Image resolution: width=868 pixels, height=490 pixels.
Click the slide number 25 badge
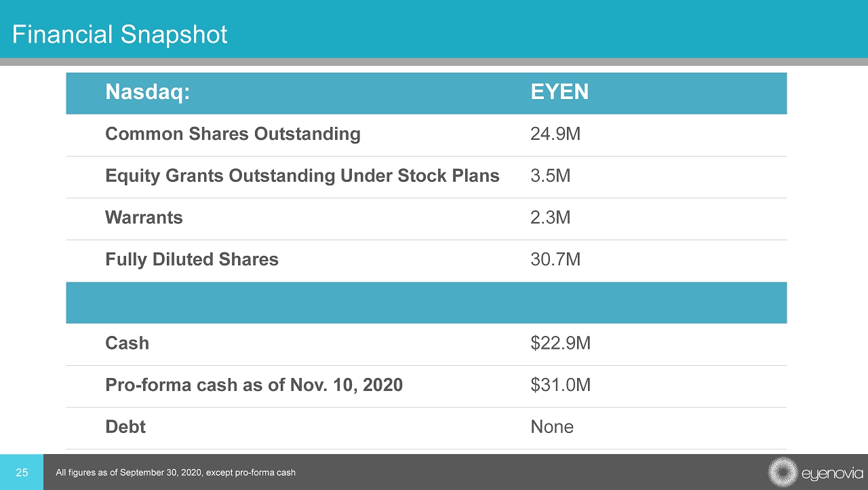(x=22, y=472)
